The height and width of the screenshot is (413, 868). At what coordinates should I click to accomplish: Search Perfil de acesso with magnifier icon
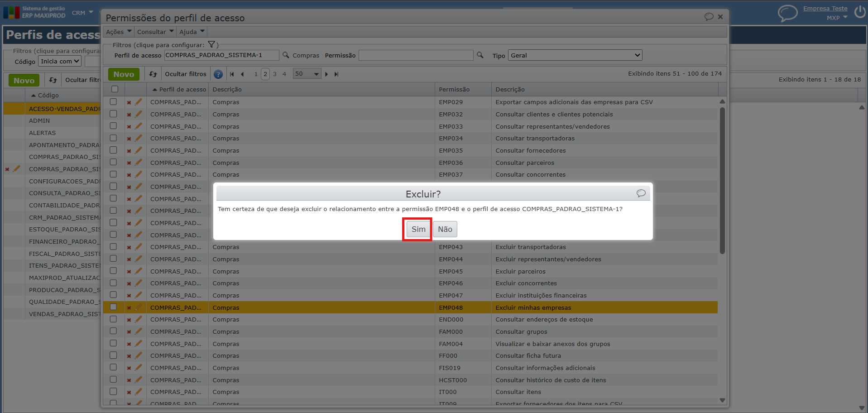point(286,55)
